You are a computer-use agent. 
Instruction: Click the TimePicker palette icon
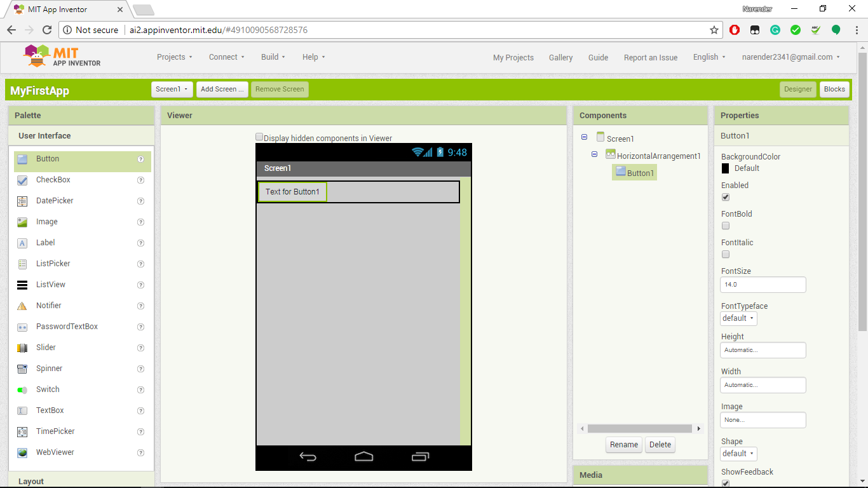pyautogui.click(x=22, y=432)
